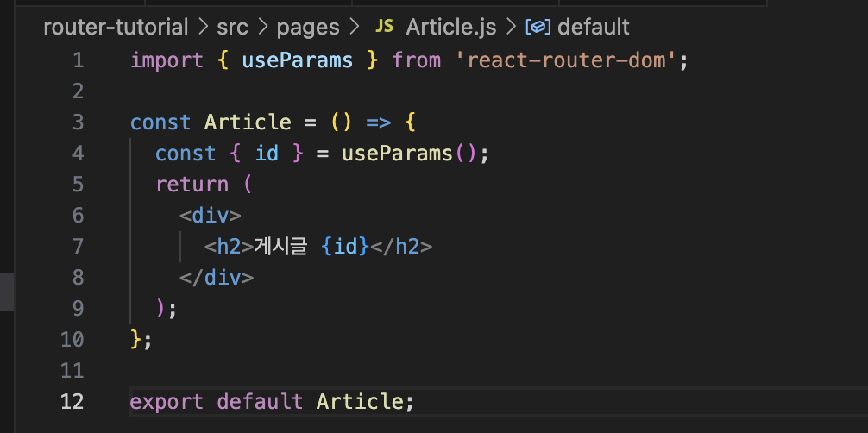Expand the chevron after pages breadcrumb

354,27
